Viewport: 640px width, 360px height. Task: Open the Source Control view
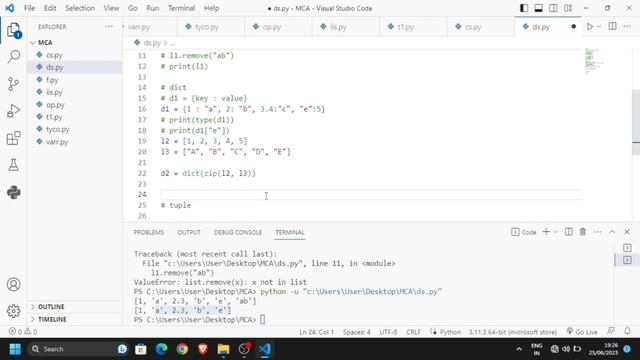13,84
